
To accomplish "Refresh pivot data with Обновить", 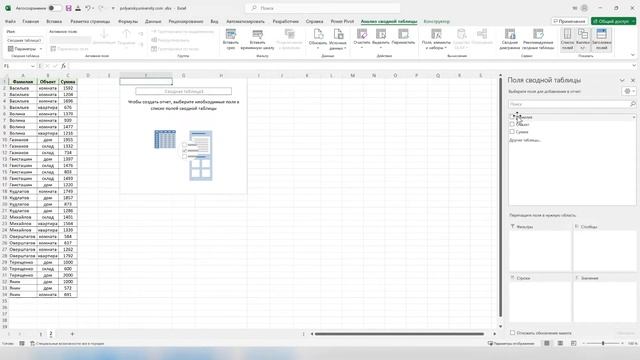I will tap(318, 39).
